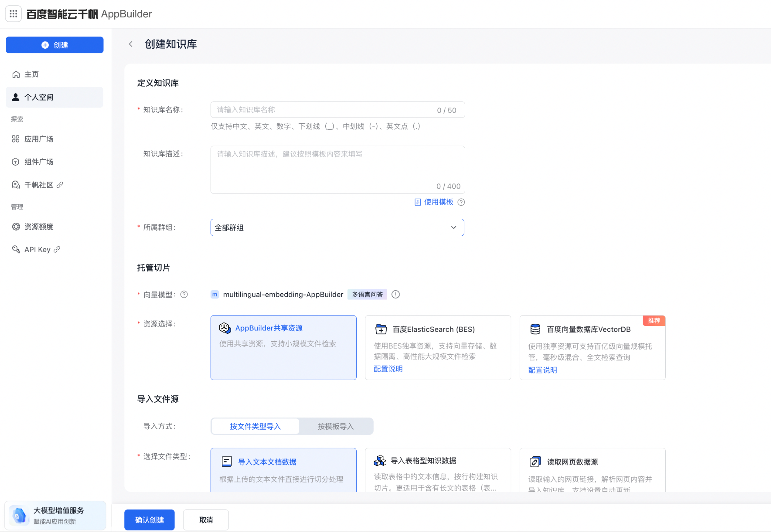771x532 pixels.
Task: Click 取消 button
Action: (206, 520)
